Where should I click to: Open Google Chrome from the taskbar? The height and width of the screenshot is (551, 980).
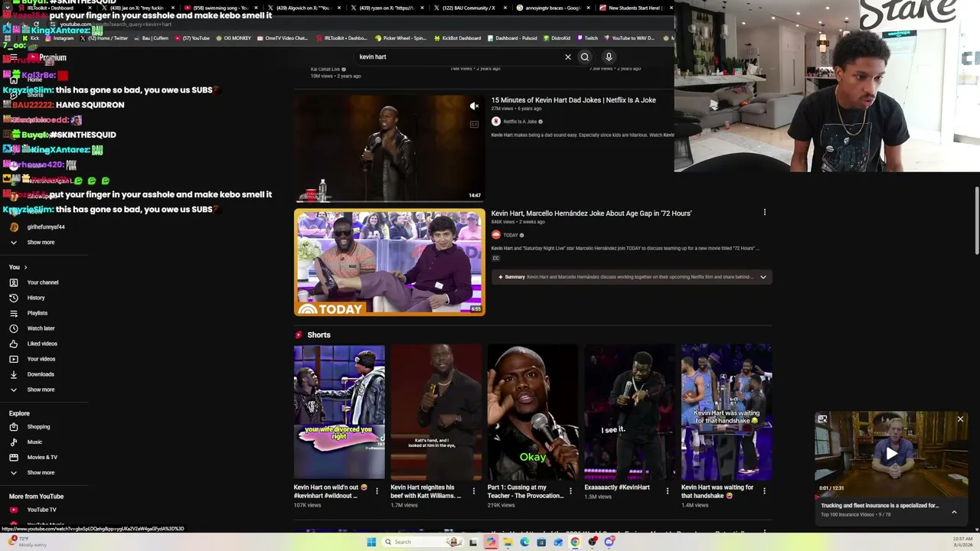[575, 542]
